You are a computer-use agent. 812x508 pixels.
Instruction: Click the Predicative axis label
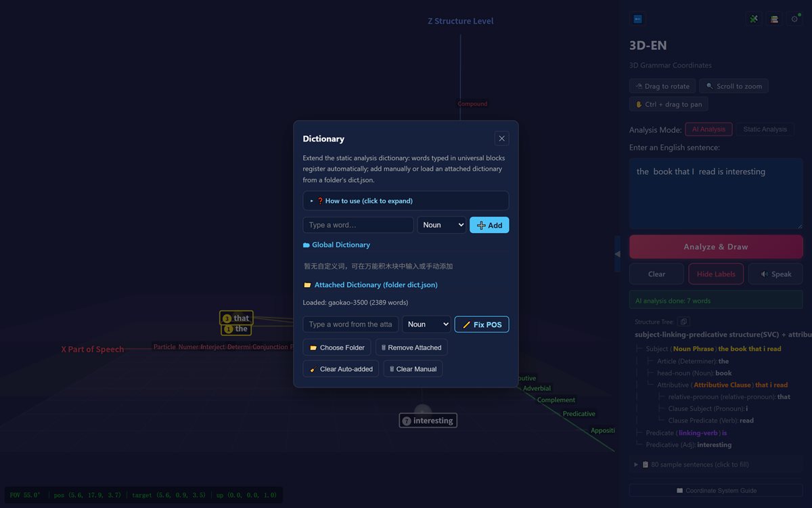pyautogui.click(x=579, y=414)
